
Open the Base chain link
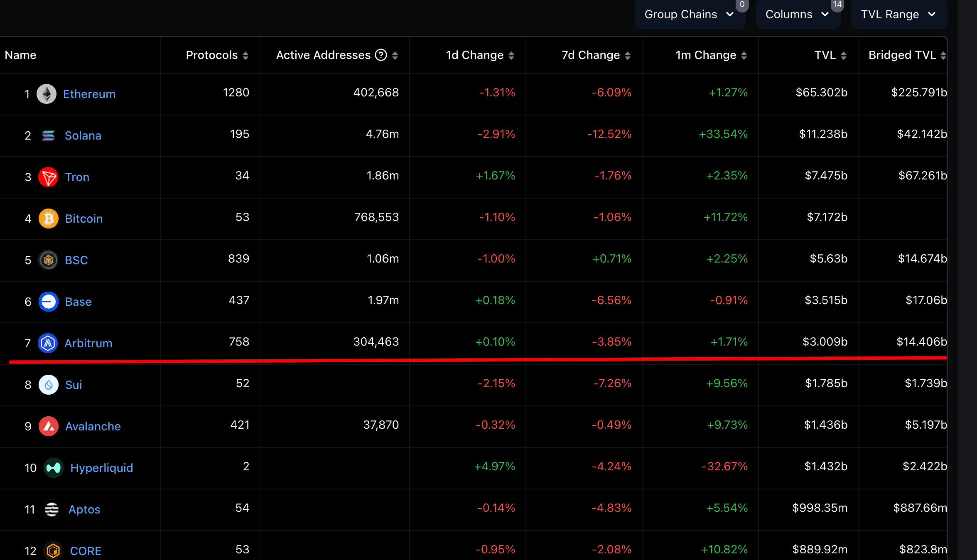(79, 302)
